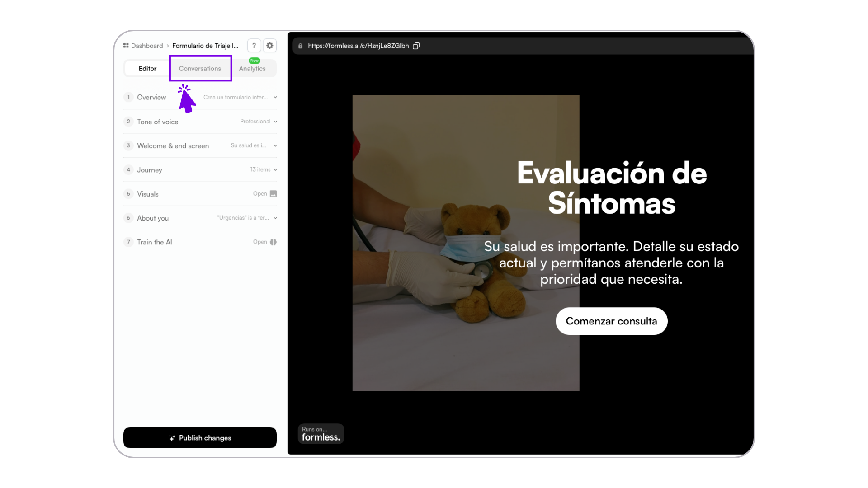Click the Evaluación de Síntomas heading

pyautogui.click(x=611, y=188)
